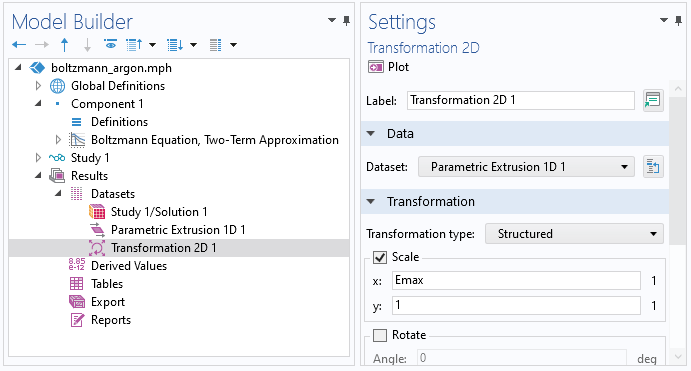This screenshot has width=691, height=371.
Task: Select the Study 1 icon
Action: pos(57,158)
